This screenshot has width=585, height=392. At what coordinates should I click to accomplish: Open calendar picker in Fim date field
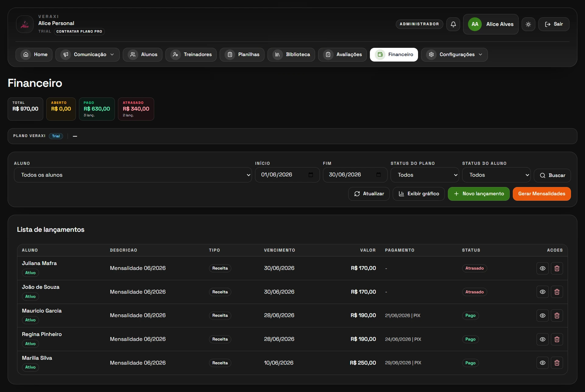(x=378, y=175)
